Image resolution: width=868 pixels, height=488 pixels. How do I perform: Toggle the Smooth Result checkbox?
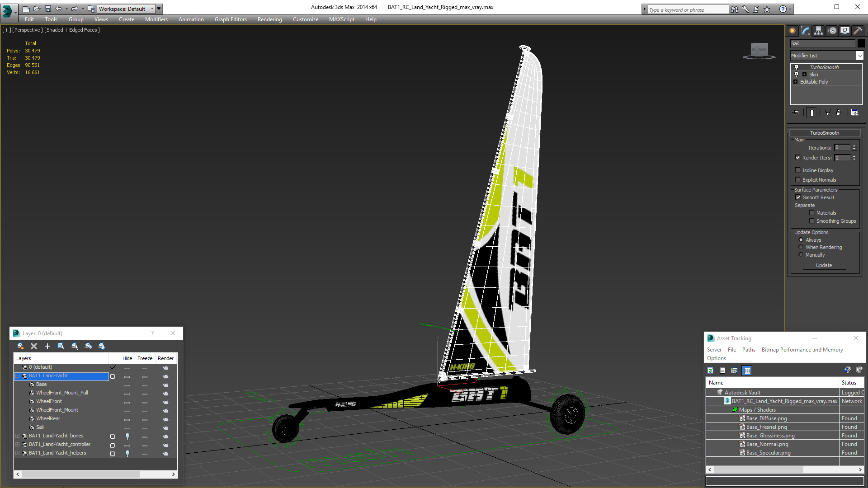tap(798, 197)
